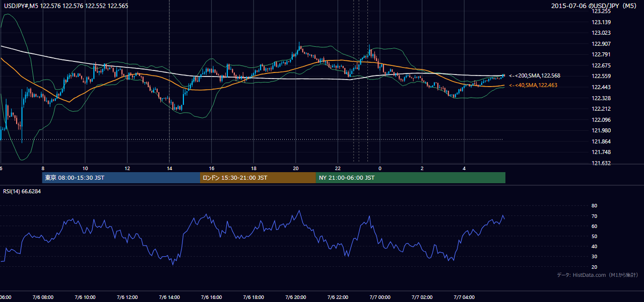
Task: Click price axis value 123.255
Action: [x=602, y=11]
